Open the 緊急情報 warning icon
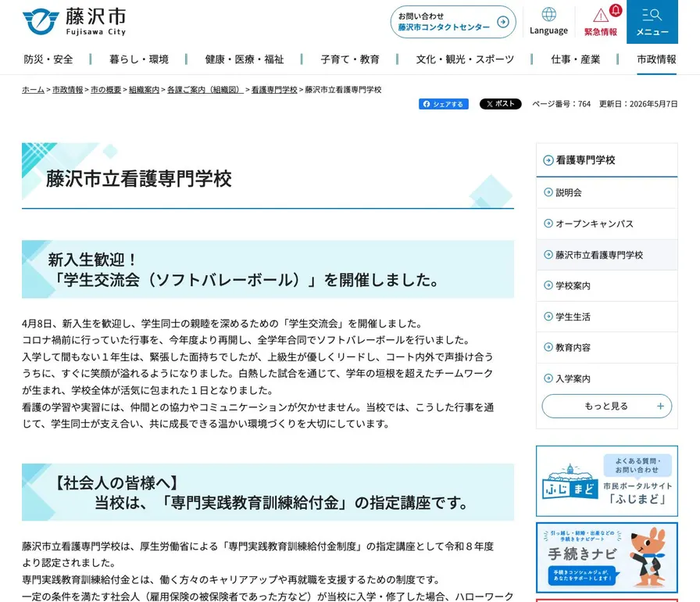The width and height of the screenshot is (700, 602). [601, 16]
